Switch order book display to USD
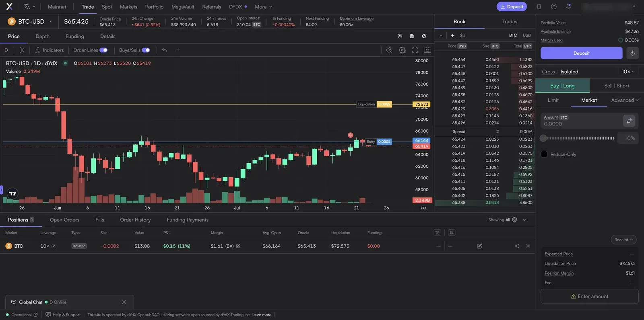Viewport: 644px width, 320px height. (527, 35)
